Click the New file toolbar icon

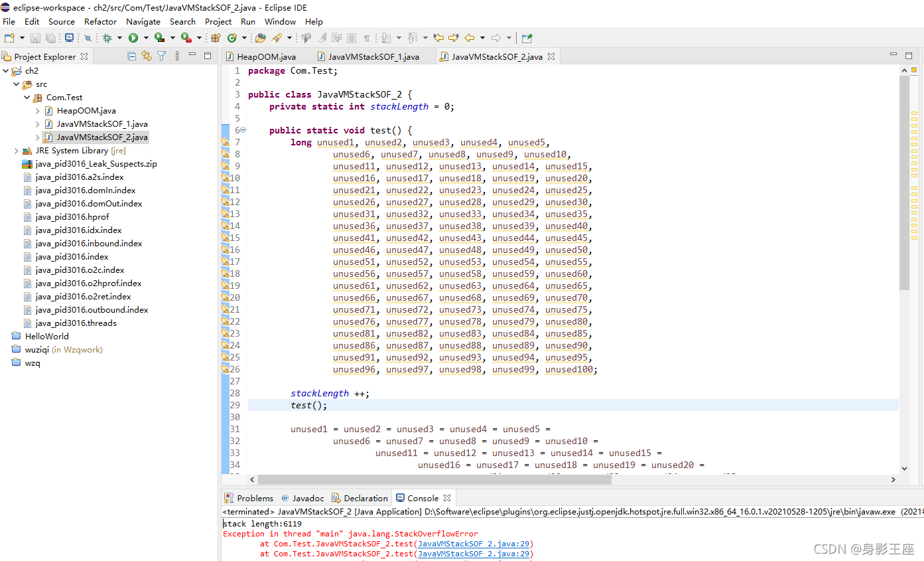tap(9, 38)
